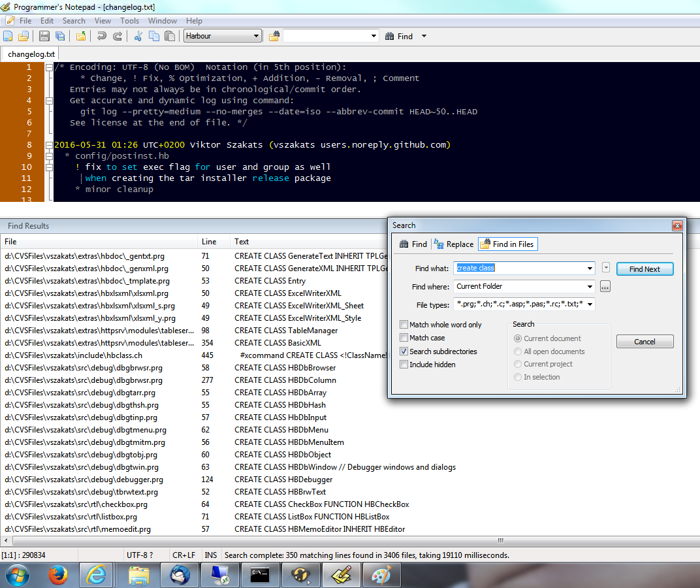
Task: Open the File types dropdown list
Action: coord(590,304)
